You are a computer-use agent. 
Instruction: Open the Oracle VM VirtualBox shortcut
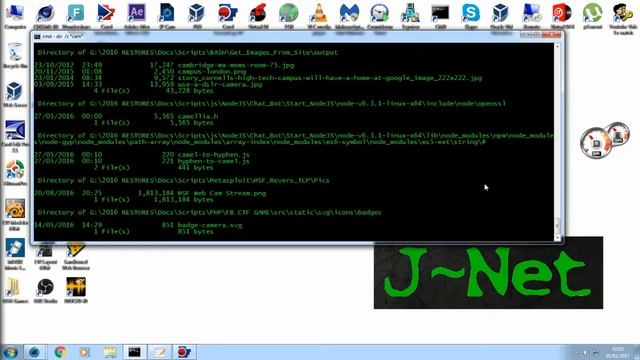[501, 16]
